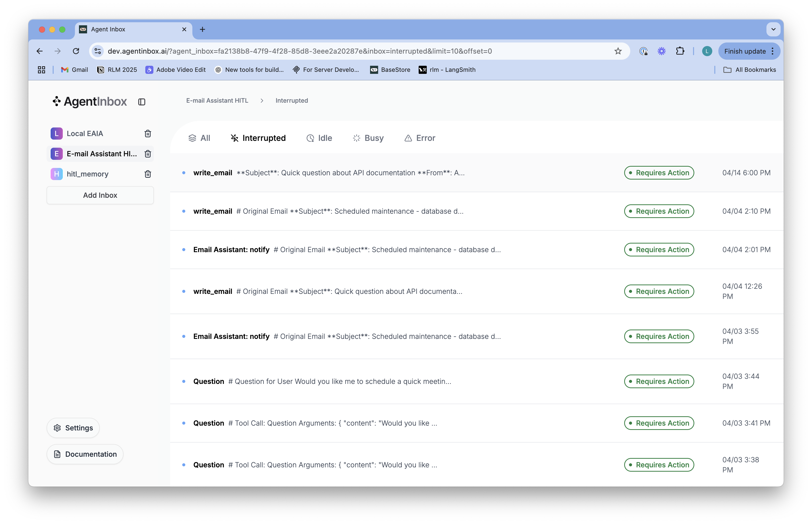Screen dimensions: 812x524
Task: Select the All filter tab
Action: [x=199, y=138]
